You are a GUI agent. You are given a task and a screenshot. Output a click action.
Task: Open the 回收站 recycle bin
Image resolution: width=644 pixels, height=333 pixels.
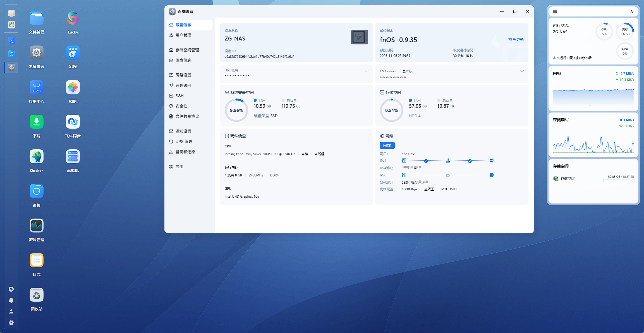[x=37, y=295]
